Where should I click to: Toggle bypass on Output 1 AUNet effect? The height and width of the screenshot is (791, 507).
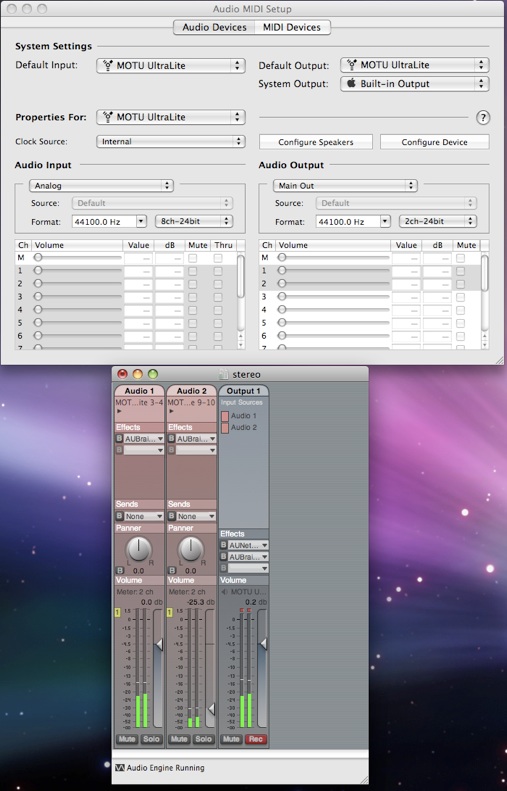coord(223,545)
